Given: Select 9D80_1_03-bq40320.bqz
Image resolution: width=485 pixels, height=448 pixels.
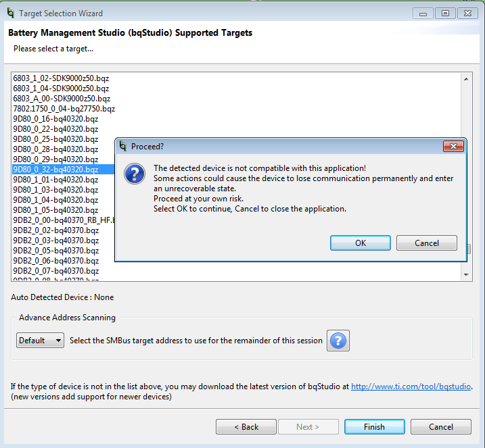Looking at the screenshot, I should 55,190.
